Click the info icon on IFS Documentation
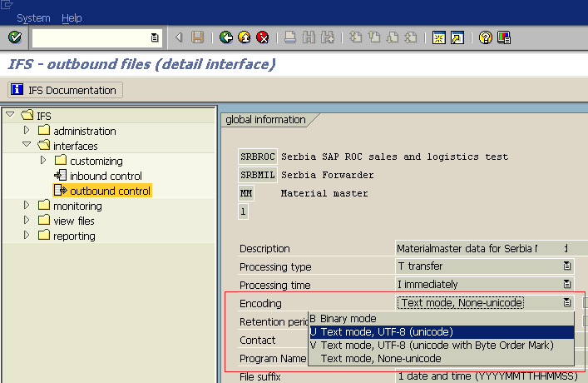 [17, 90]
